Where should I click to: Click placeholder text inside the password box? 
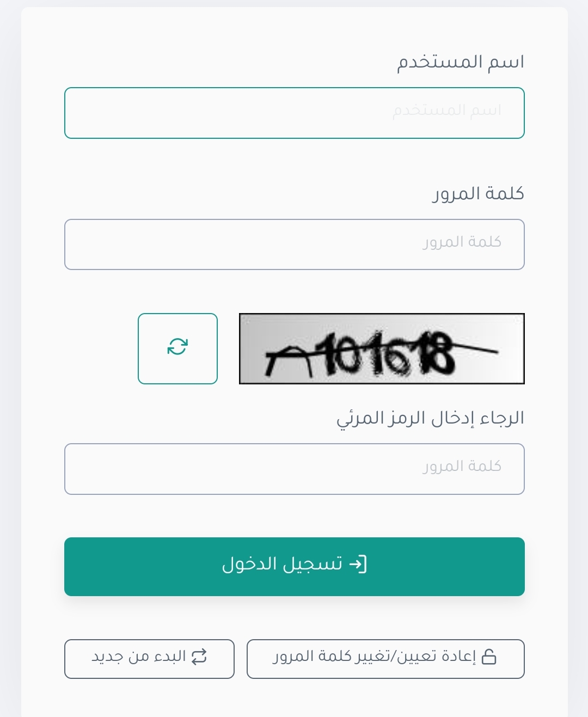(x=462, y=242)
